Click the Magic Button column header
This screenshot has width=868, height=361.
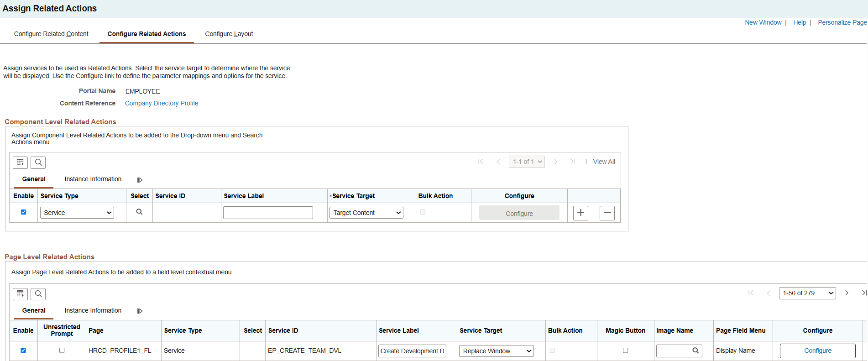coord(625,330)
